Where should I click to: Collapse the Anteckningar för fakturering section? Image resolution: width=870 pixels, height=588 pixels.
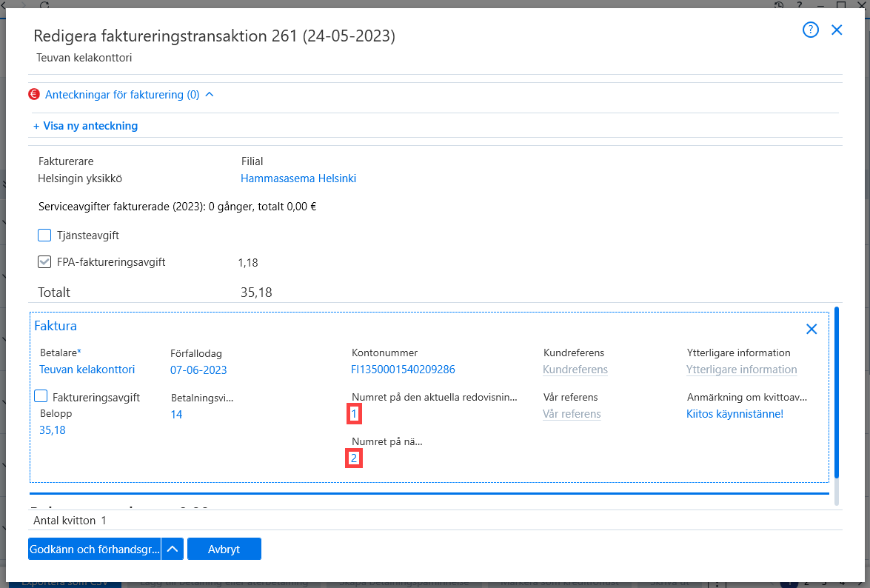click(x=210, y=94)
